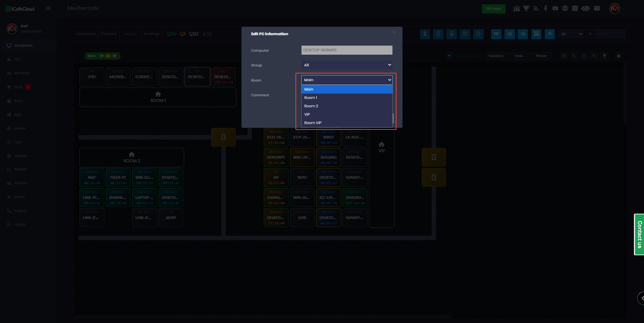Close the Edit PC information dialog

tap(394, 33)
